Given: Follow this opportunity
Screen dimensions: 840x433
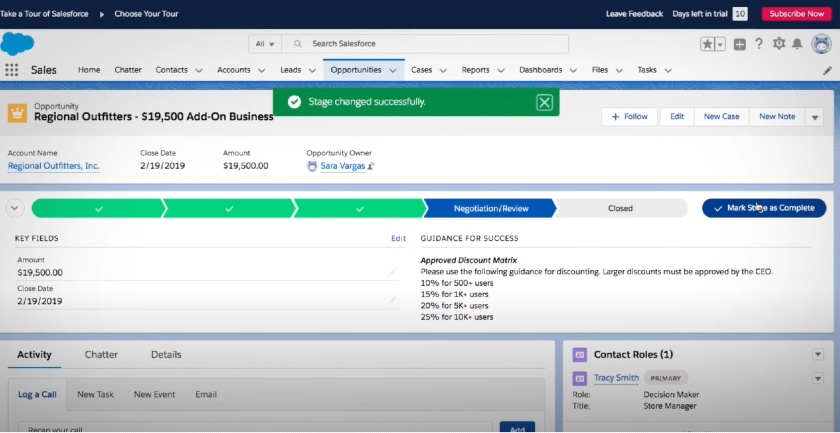Looking at the screenshot, I should (x=629, y=117).
